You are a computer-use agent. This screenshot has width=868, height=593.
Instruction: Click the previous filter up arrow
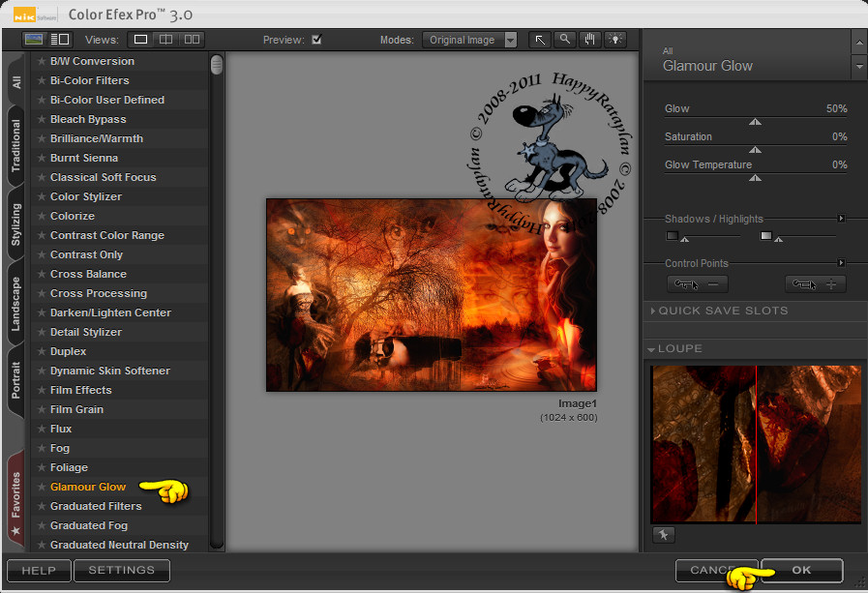858,42
